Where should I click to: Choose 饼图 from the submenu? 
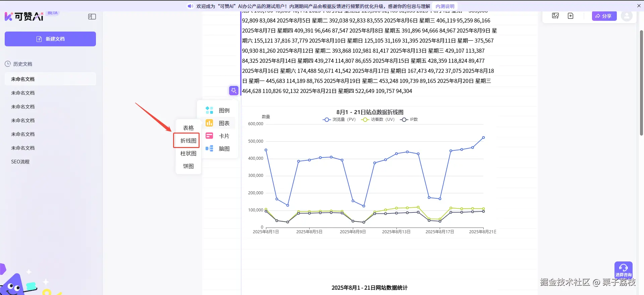click(188, 166)
